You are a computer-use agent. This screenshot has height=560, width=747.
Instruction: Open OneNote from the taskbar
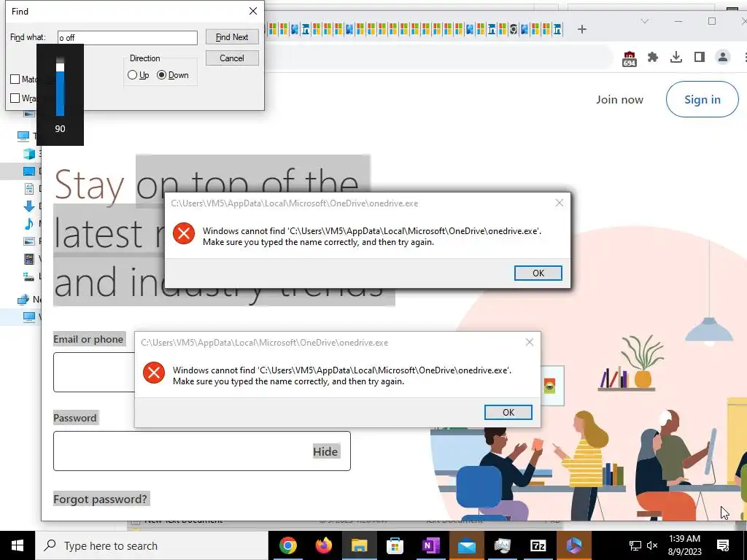tap(430, 545)
